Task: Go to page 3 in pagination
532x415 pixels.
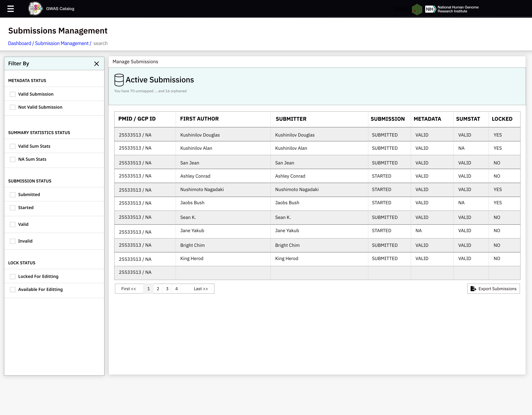Action: click(x=167, y=289)
